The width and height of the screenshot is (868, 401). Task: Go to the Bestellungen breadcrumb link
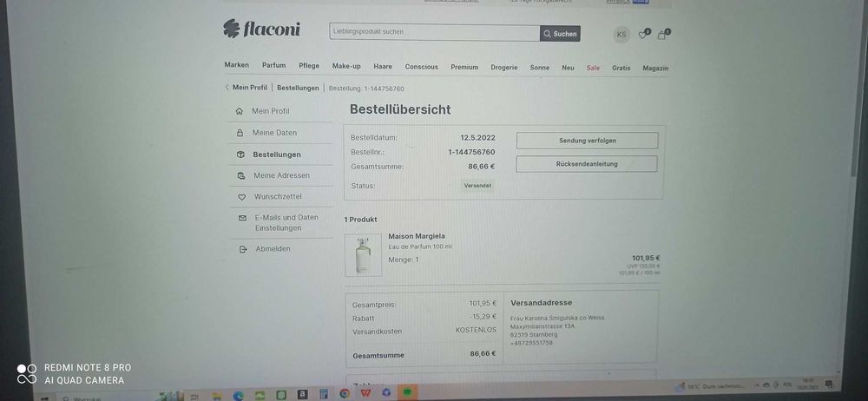point(298,88)
